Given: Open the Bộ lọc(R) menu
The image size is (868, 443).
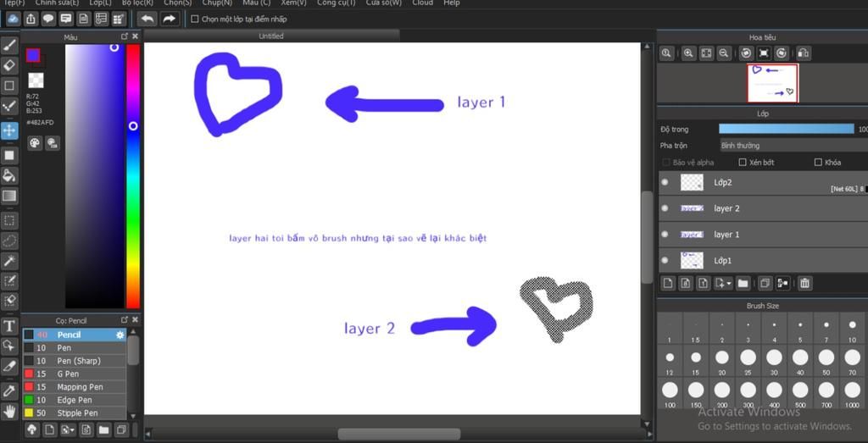Looking at the screenshot, I should click(x=137, y=3).
